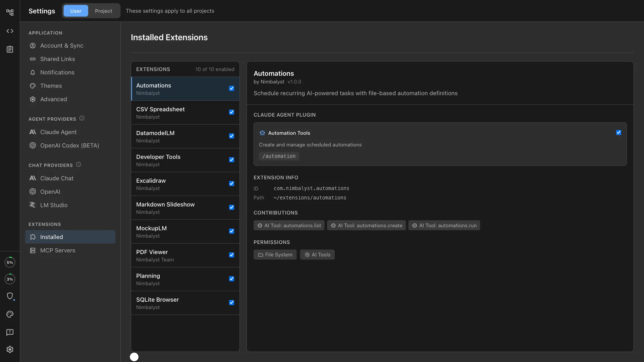Click the AI Tool: automations.create contribution chip
Viewport: 644px width, 362px height.
366,225
